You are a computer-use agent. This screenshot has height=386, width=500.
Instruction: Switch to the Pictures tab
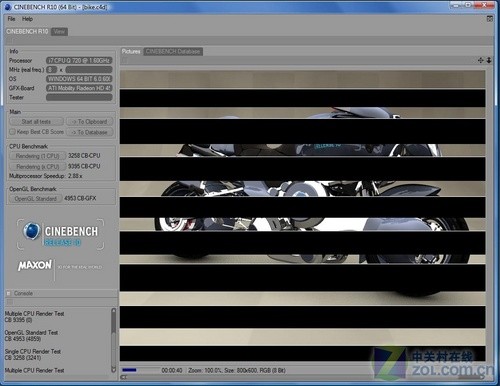click(131, 51)
